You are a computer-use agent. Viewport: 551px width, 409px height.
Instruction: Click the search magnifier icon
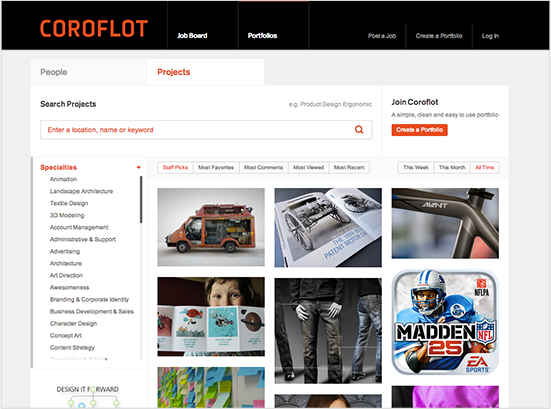[359, 130]
